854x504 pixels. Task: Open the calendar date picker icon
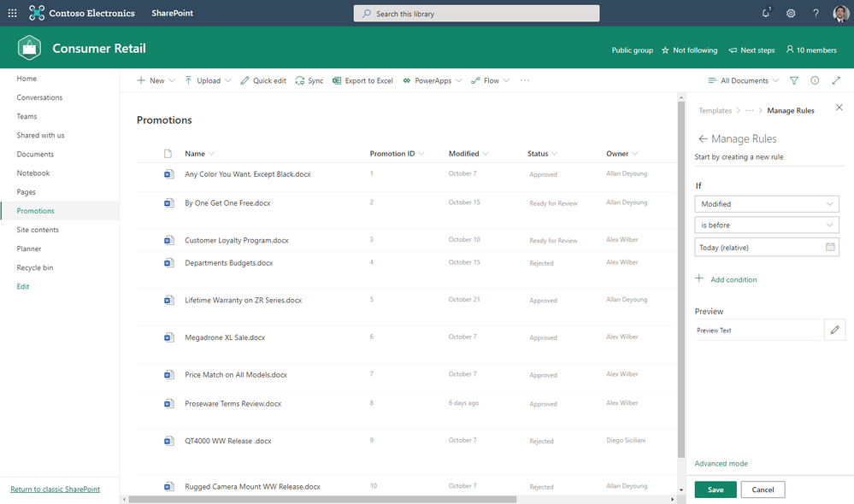tap(830, 247)
